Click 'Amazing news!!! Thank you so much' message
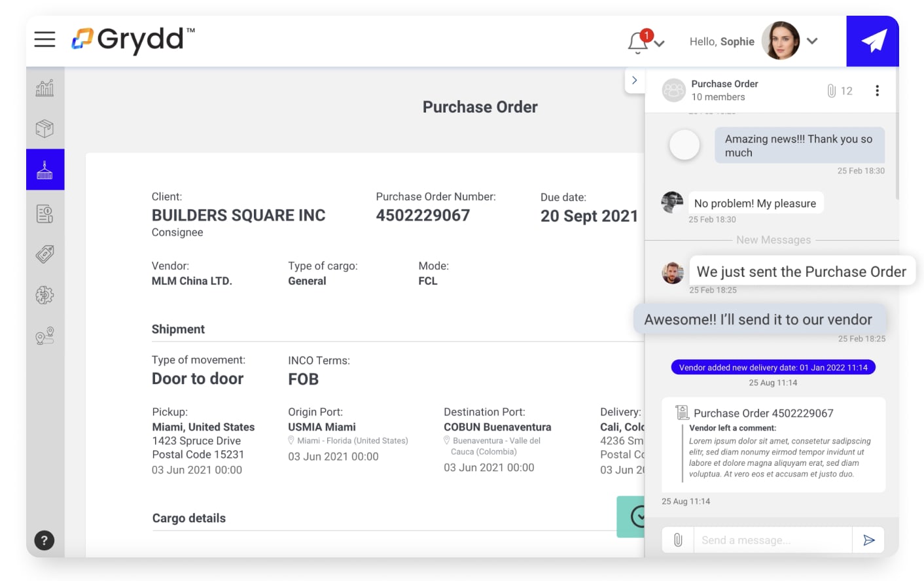 [799, 145]
